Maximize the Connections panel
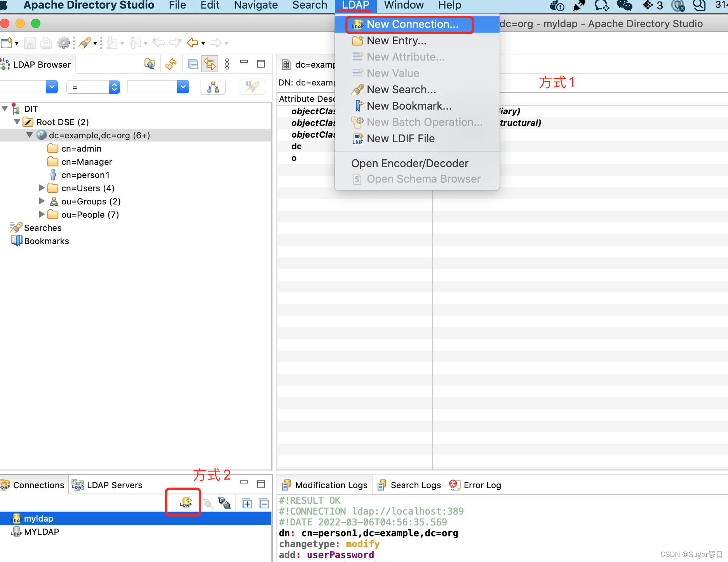This screenshot has height=562, width=728. pos(261,484)
